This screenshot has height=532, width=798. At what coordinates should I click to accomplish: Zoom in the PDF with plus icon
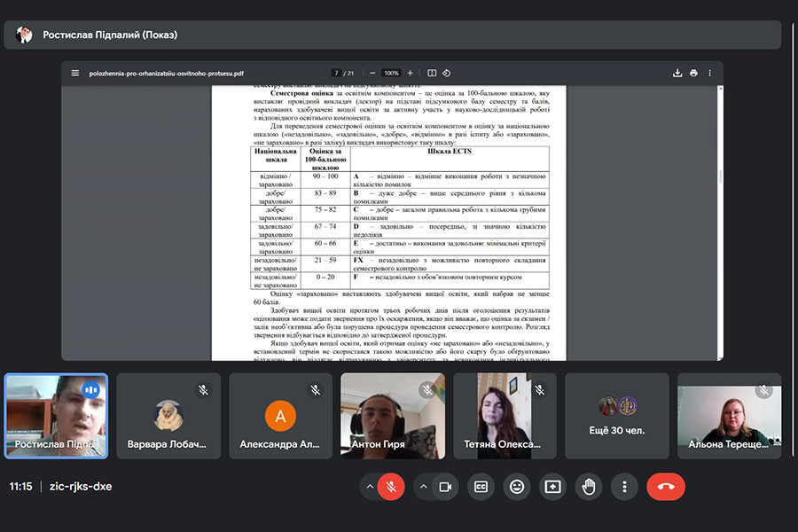tap(411, 73)
